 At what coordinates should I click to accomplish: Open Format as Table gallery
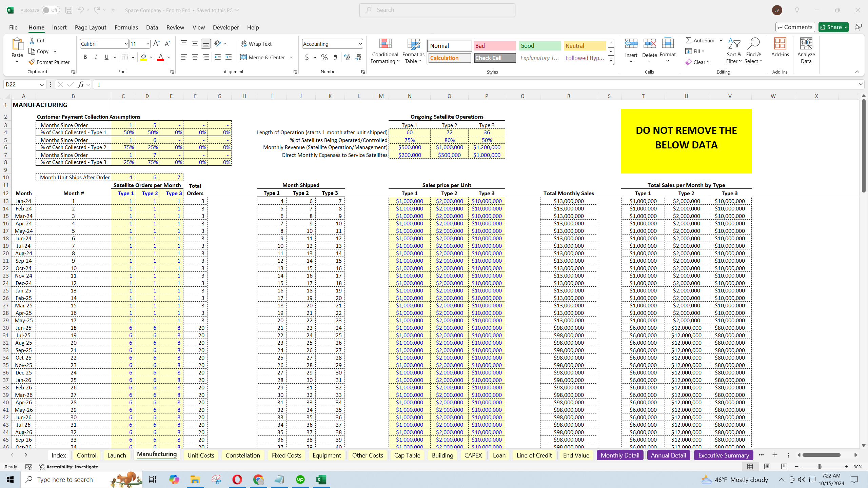tap(413, 51)
